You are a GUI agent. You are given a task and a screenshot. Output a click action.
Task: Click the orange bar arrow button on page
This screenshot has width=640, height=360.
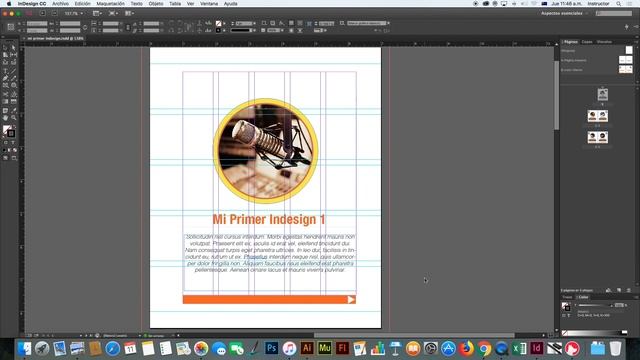[x=351, y=300]
